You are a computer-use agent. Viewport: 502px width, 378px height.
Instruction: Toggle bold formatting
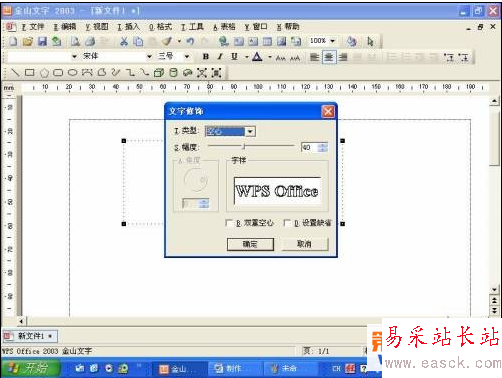(x=206, y=57)
